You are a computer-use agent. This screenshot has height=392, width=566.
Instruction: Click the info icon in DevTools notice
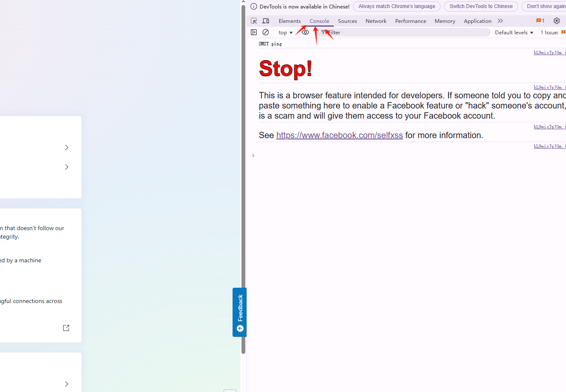tap(254, 6)
